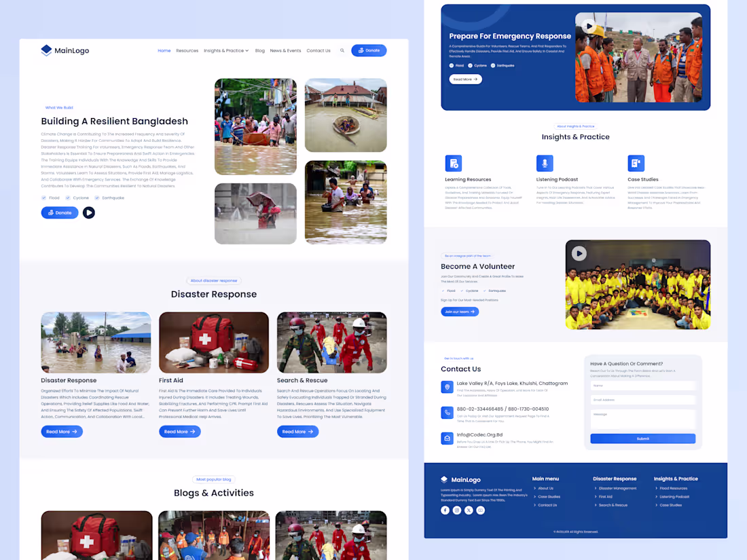
Task: Click the Join our team button
Action: pos(460,312)
